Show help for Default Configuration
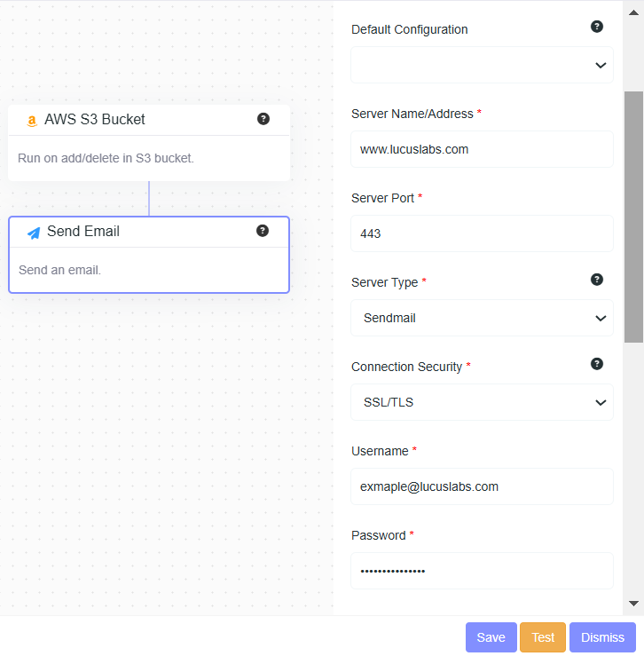 597,27
